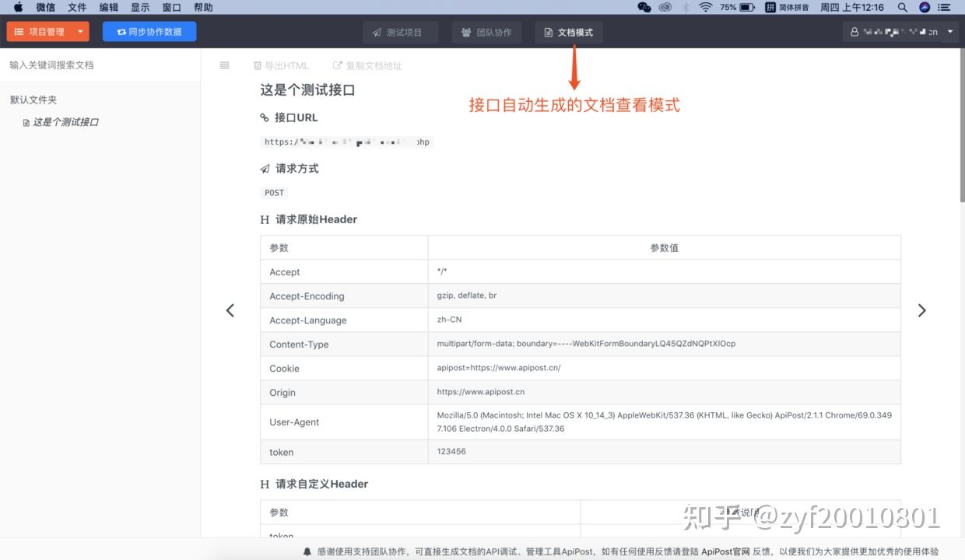Click the POST request method tag
The height and width of the screenshot is (560, 965).
[275, 193]
